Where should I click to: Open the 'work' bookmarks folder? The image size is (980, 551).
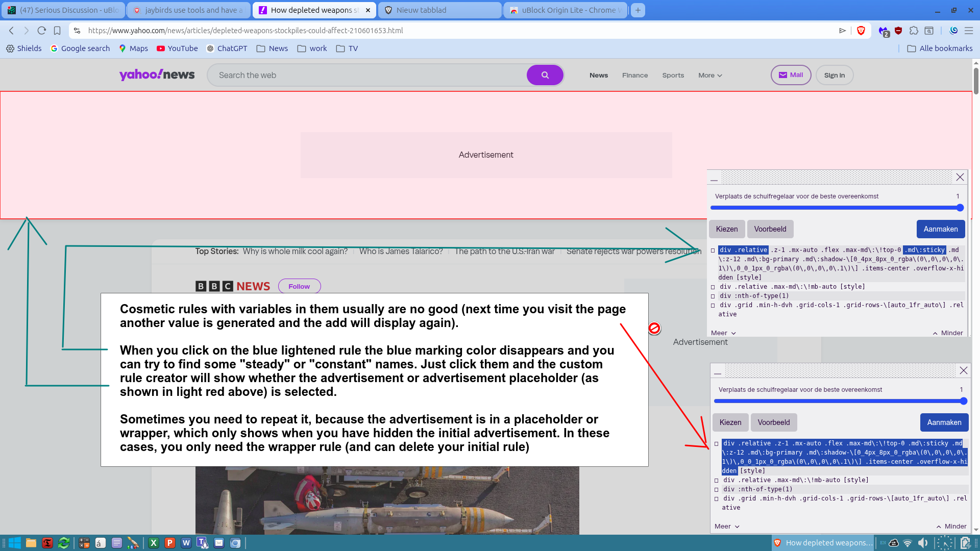coord(312,48)
